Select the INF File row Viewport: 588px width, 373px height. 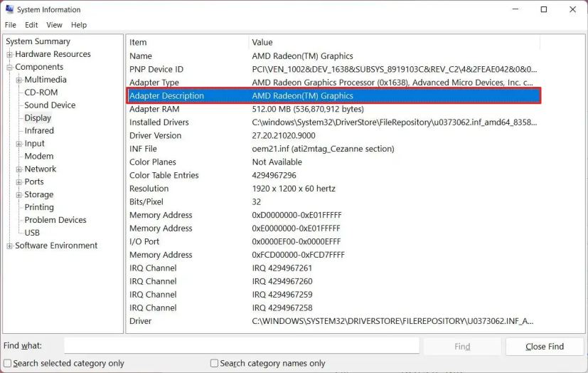click(333, 149)
